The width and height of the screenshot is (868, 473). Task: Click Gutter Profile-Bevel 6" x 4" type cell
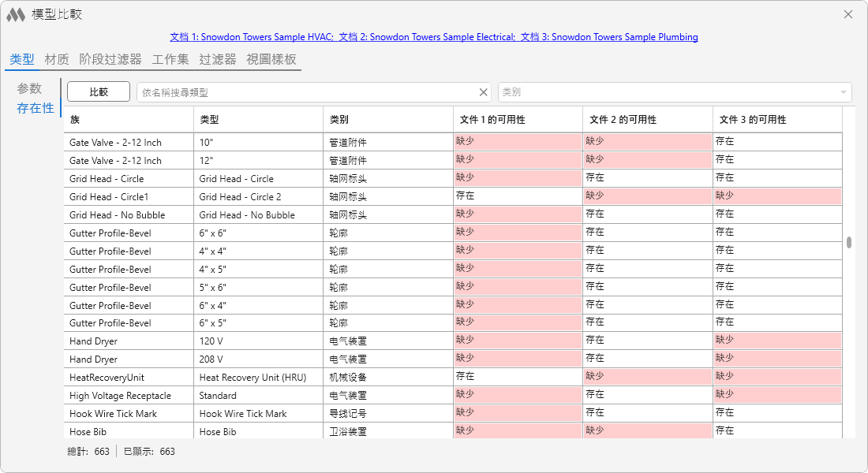tap(259, 305)
